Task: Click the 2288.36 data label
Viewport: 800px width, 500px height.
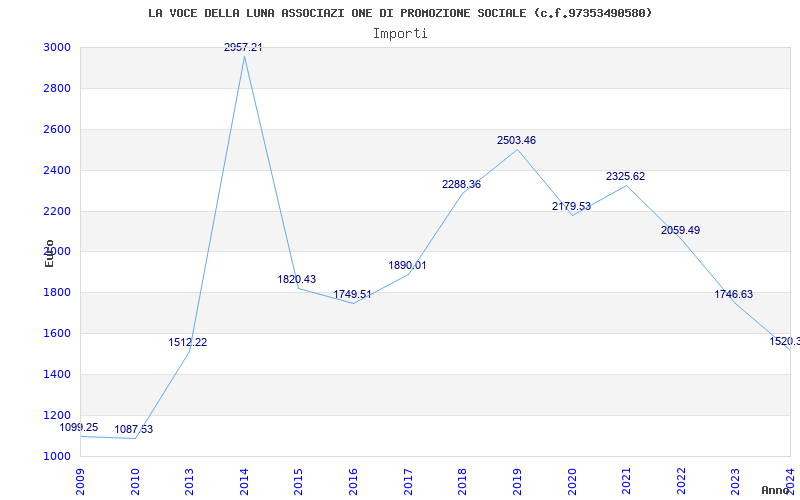Action: click(x=461, y=185)
